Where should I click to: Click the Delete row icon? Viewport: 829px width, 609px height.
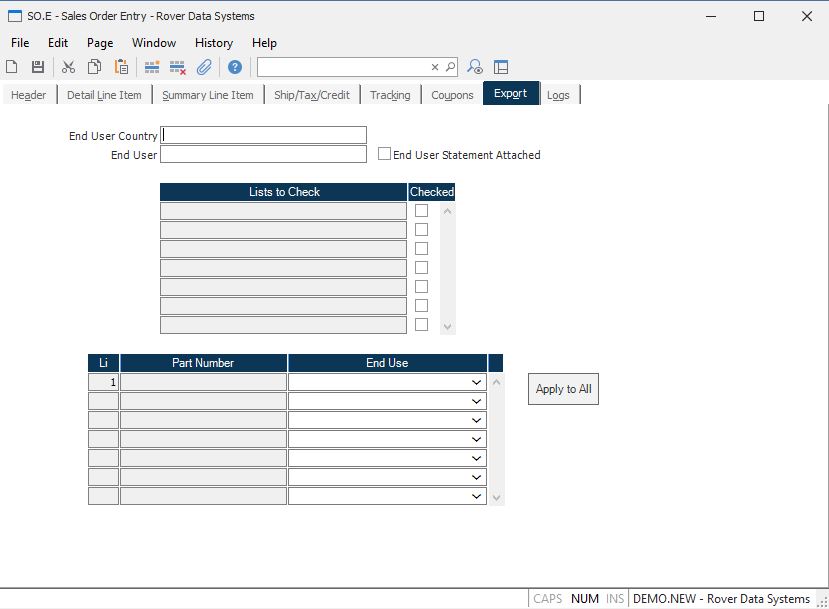pos(178,67)
